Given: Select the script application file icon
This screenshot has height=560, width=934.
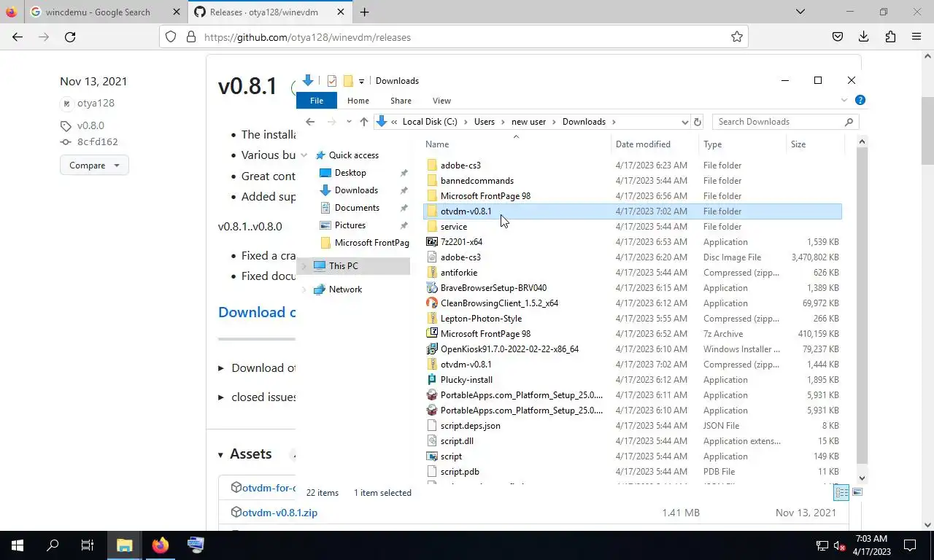Looking at the screenshot, I should coord(432,456).
